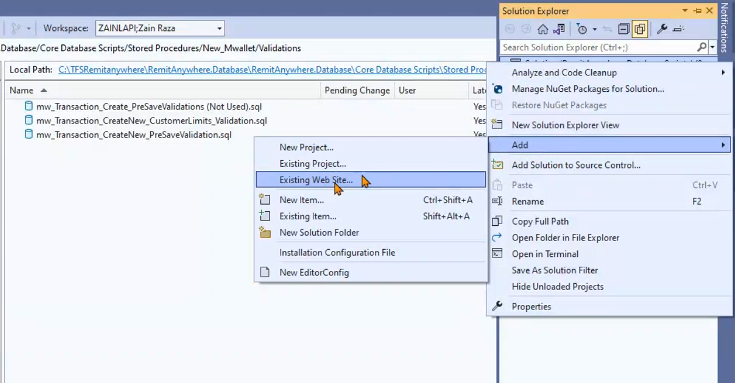Click the magnifier search icon in Solution Explorer

pos(702,47)
